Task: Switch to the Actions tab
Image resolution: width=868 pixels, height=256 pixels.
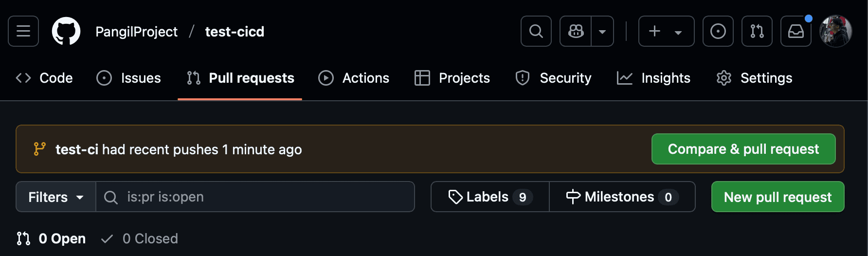Action: 354,78
